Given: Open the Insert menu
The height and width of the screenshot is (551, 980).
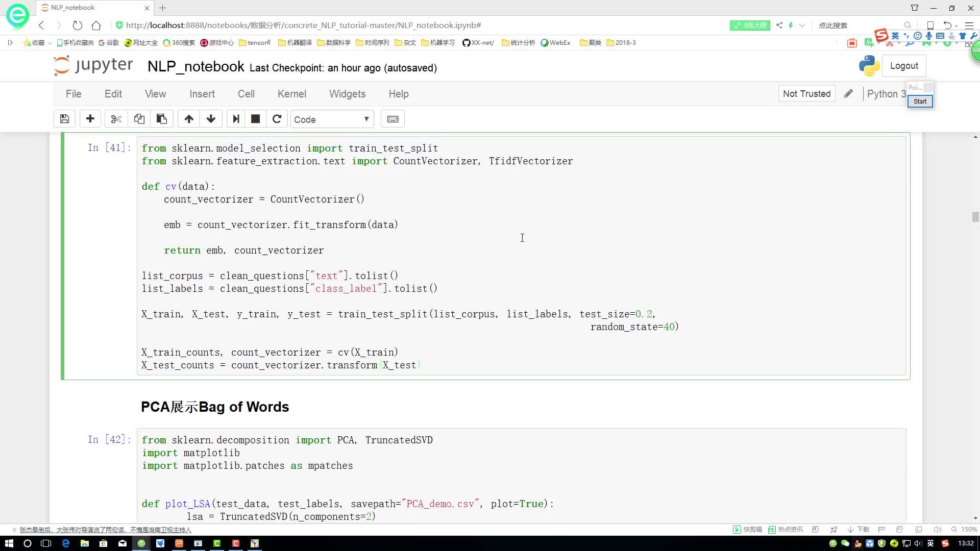Looking at the screenshot, I should coord(202,94).
